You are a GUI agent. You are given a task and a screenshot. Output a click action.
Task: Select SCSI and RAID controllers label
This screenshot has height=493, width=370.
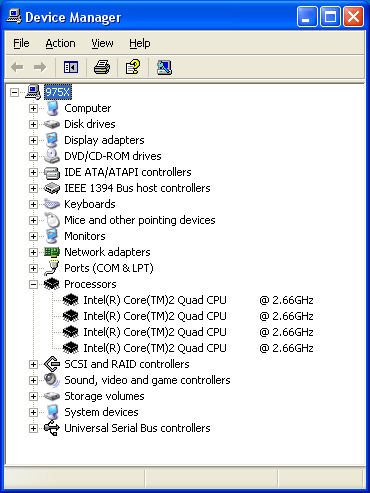(x=127, y=364)
